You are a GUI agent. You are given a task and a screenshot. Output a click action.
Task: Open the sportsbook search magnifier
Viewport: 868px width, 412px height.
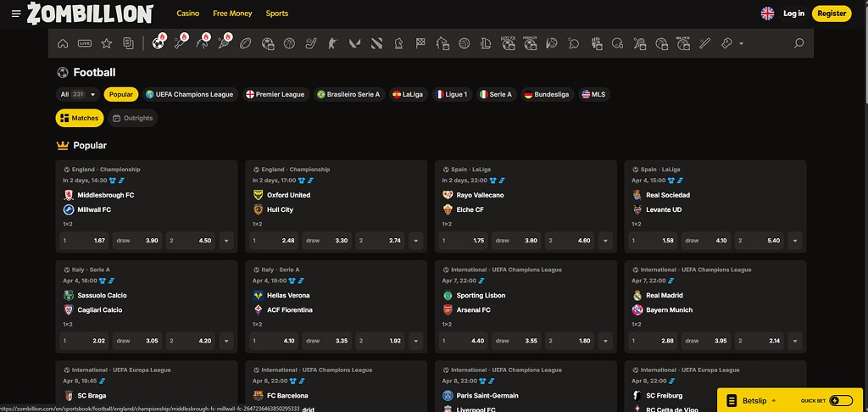coord(798,43)
